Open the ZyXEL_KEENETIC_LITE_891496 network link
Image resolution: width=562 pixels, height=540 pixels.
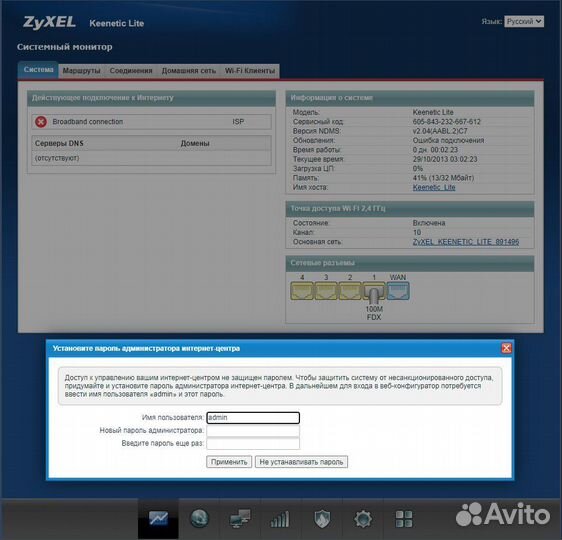click(x=466, y=242)
